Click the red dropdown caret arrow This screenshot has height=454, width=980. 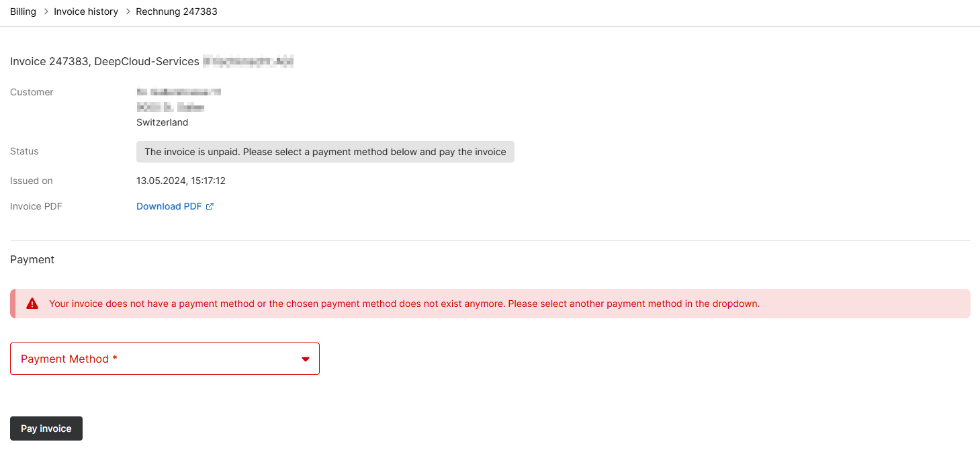coord(306,359)
